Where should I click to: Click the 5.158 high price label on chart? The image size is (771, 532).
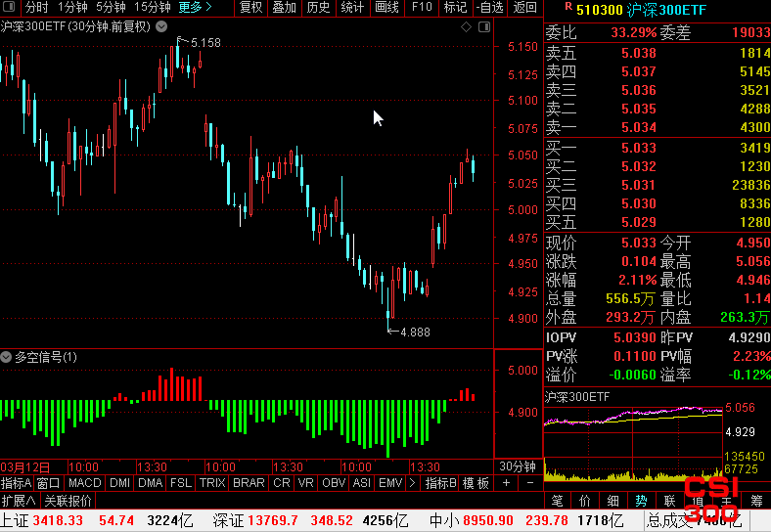coord(205,43)
